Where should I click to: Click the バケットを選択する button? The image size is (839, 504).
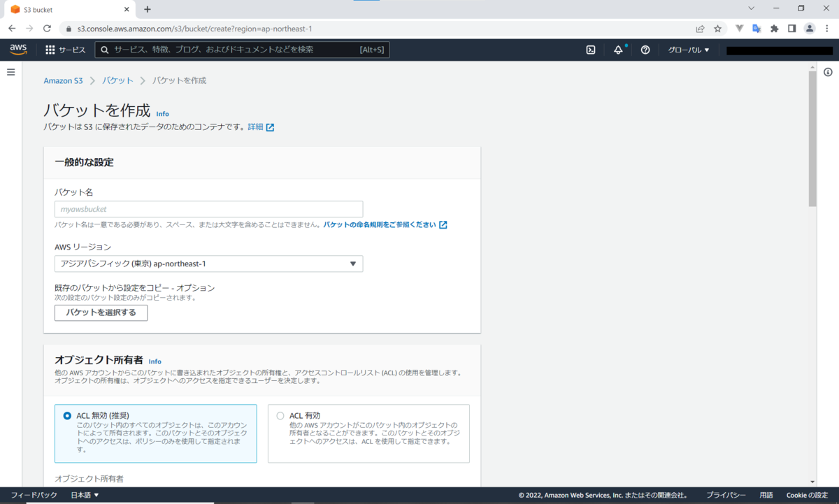point(101,312)
